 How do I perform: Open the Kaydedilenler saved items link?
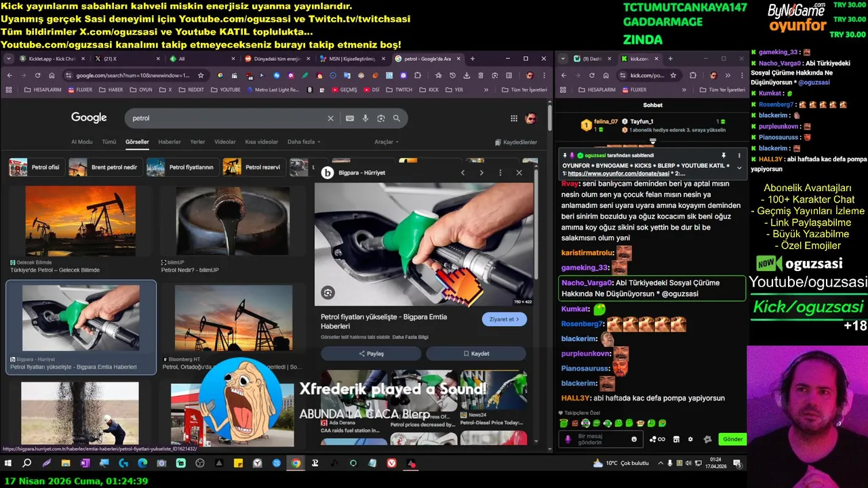tap(516, 142)
